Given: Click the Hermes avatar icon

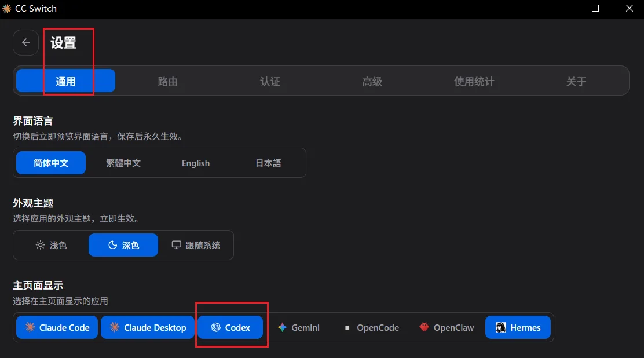Looking at the screenshot, I should coord(500,327).
